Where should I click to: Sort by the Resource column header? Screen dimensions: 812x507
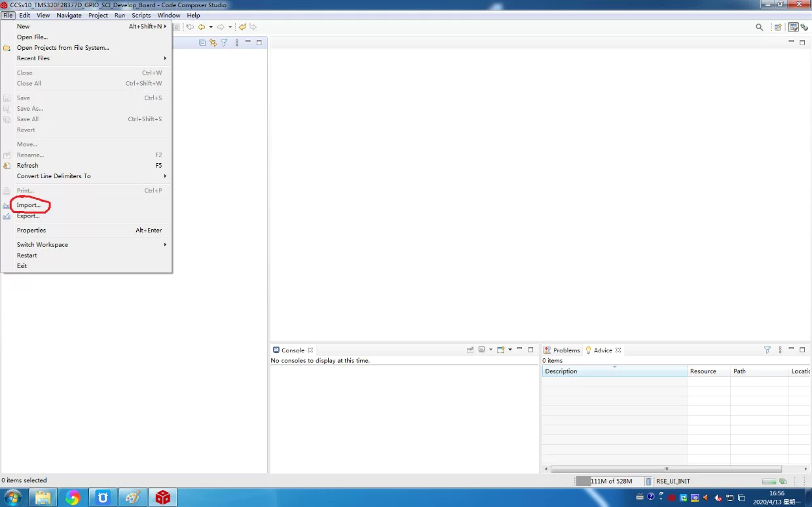pyautogui.click(x=709, y=371)
